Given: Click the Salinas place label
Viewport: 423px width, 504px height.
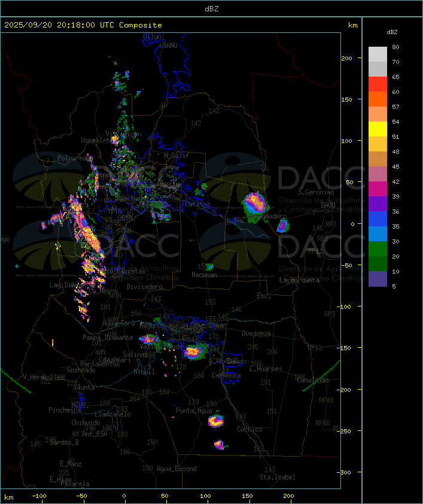Looking at the screenshot, I should click(135, 354).
